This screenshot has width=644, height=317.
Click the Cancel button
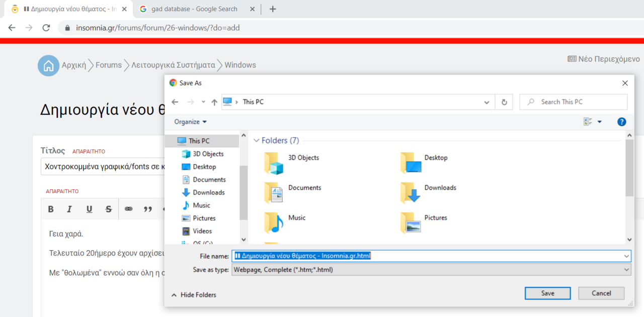click(x=601, y=293)
